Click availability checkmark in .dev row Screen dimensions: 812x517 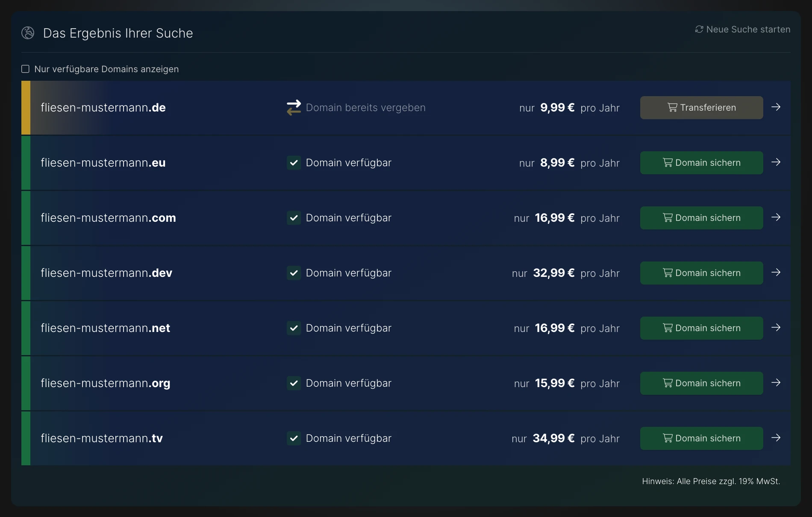[294, 273]
